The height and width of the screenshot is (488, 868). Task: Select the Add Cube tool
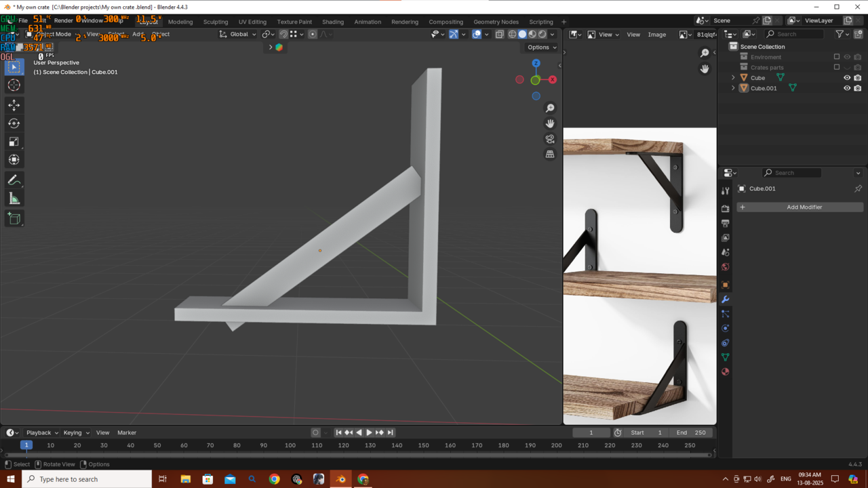tap(14, 218)
